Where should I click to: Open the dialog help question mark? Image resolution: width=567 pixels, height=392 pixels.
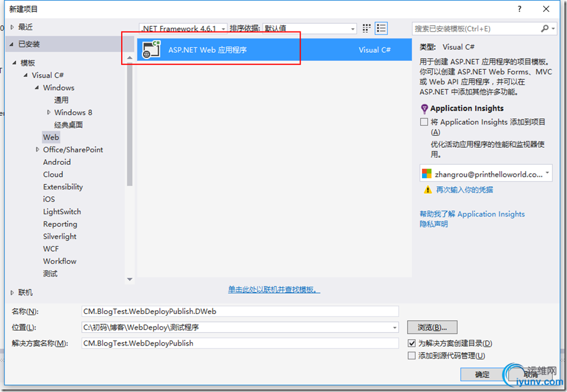tap(519, 9)
